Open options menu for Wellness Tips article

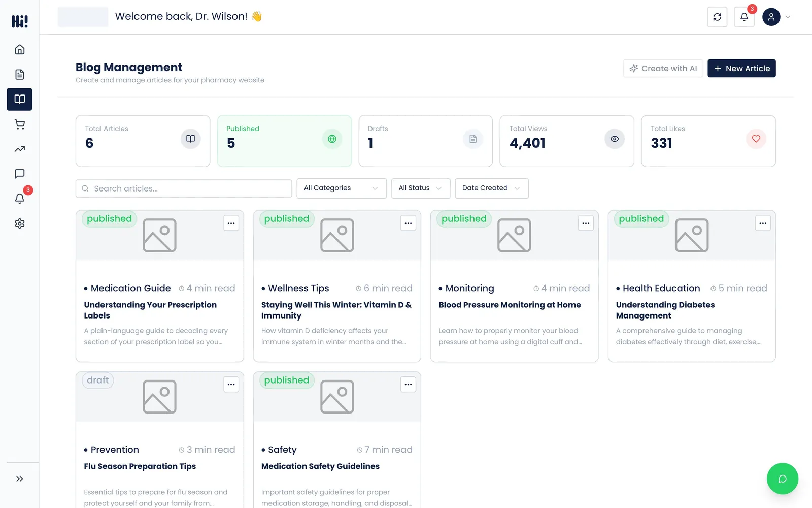(x=408, y=223)
